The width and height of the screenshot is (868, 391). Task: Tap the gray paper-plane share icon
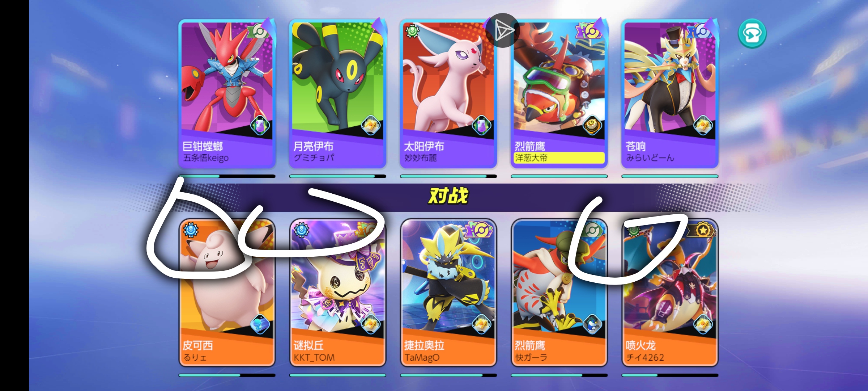(502, 30)
